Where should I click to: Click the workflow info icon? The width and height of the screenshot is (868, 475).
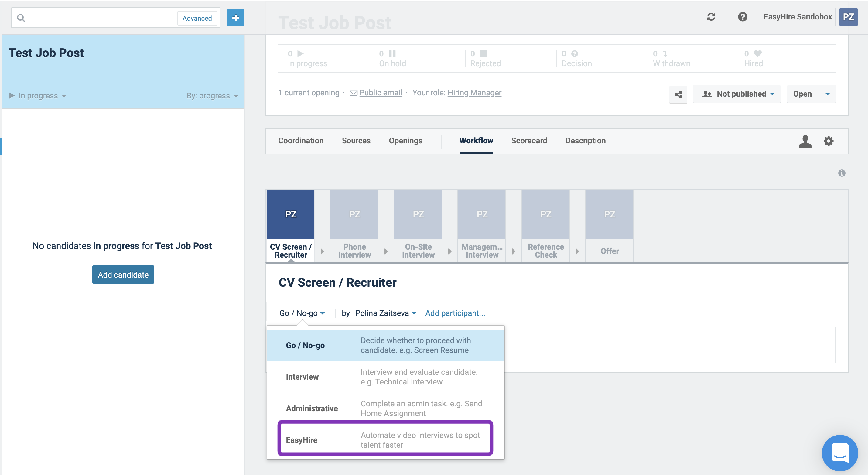[841, 173]
